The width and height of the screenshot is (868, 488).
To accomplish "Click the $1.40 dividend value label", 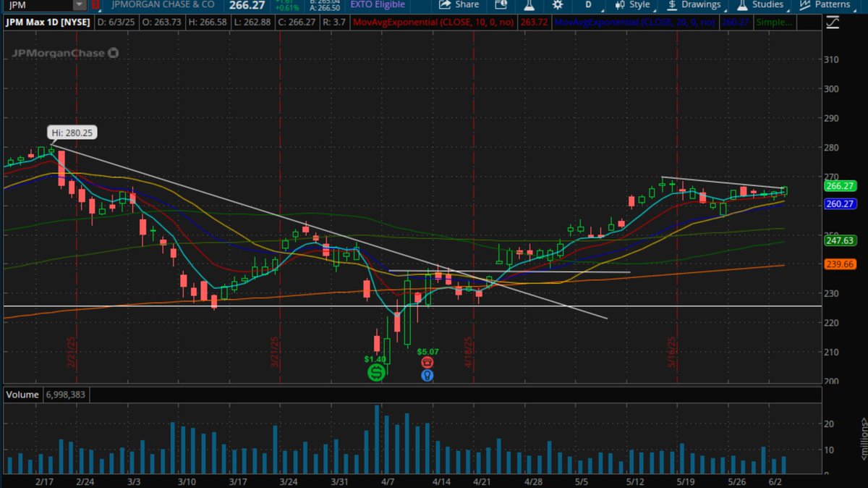I will click(375, 358).
